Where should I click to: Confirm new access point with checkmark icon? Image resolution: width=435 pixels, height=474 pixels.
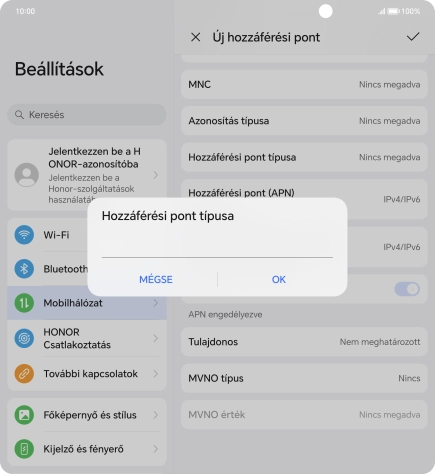click(x=413, y=37)
